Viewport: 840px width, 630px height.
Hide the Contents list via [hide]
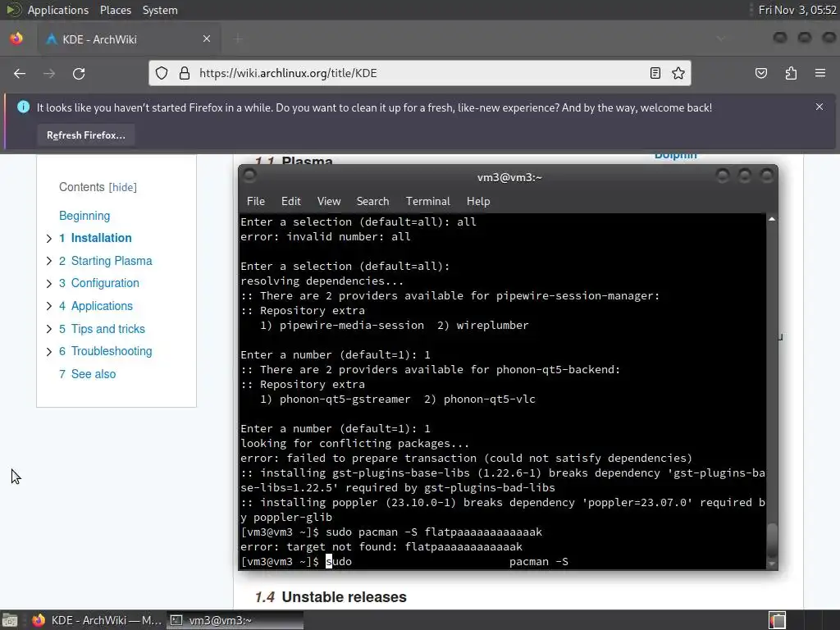(x=123, y=188)
